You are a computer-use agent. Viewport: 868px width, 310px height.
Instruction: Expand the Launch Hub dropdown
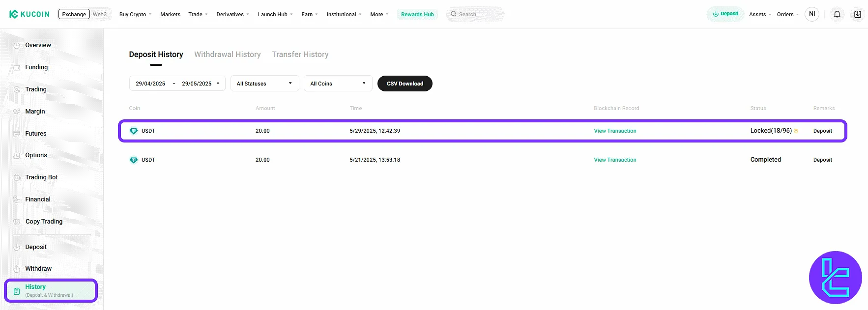click(275, 14)
